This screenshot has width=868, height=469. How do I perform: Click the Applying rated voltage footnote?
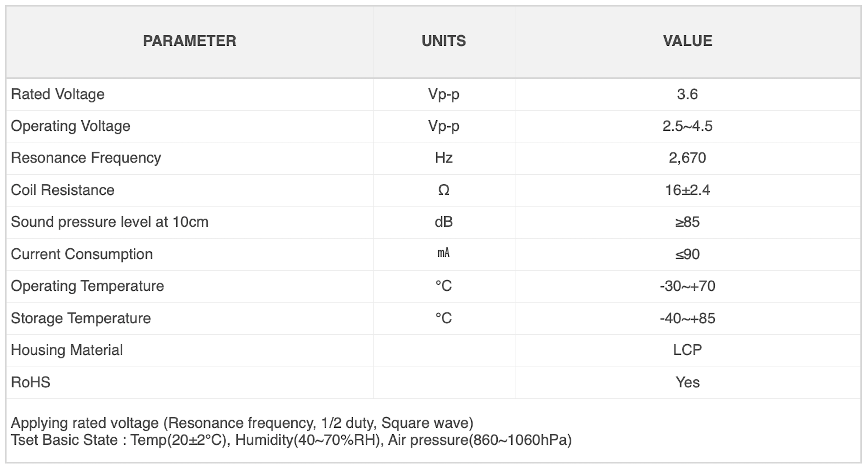pos(242,423)
